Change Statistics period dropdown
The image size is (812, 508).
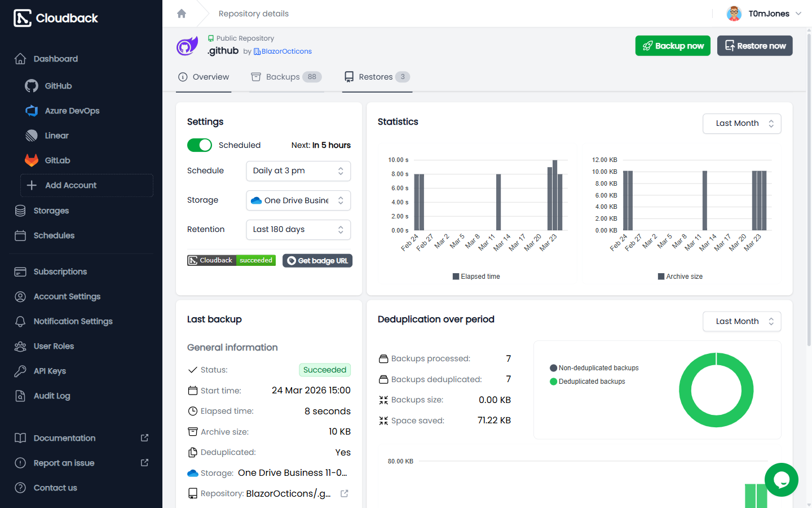pos(742,124)
